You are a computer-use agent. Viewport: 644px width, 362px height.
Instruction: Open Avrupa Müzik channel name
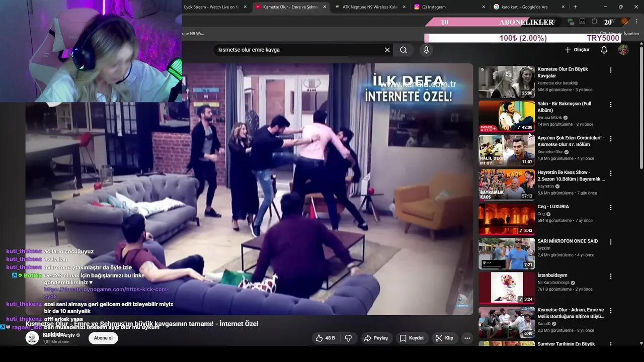point(549,118)
